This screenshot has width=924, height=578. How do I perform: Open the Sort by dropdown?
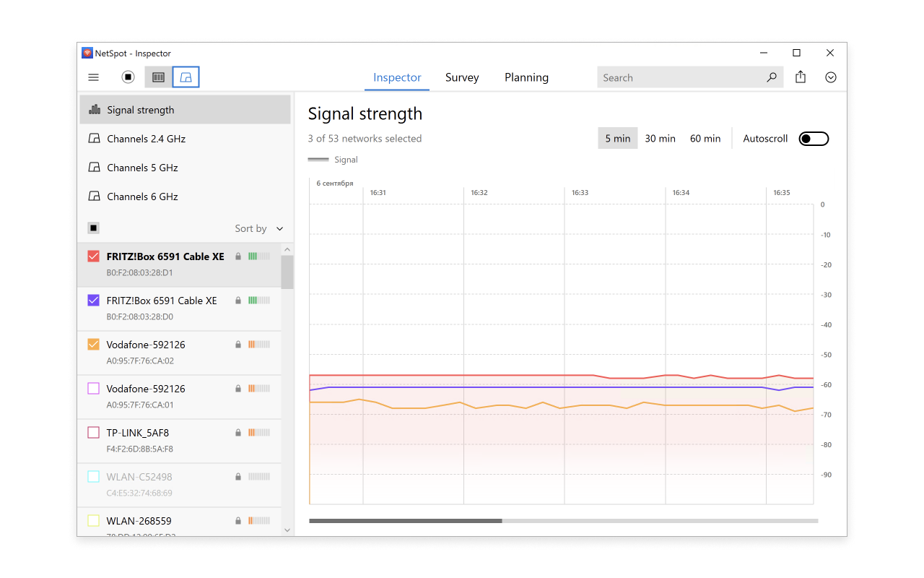[x=259, y=228]
